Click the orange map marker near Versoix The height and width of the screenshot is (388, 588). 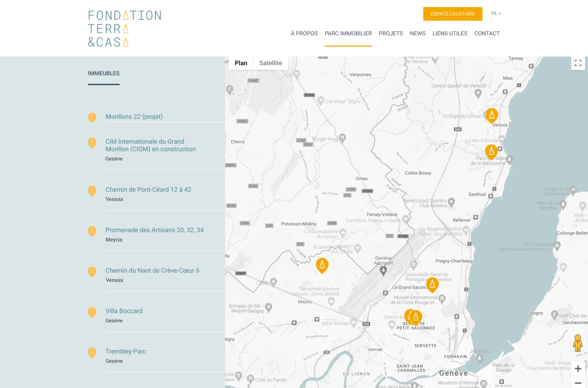click(491, 115)
